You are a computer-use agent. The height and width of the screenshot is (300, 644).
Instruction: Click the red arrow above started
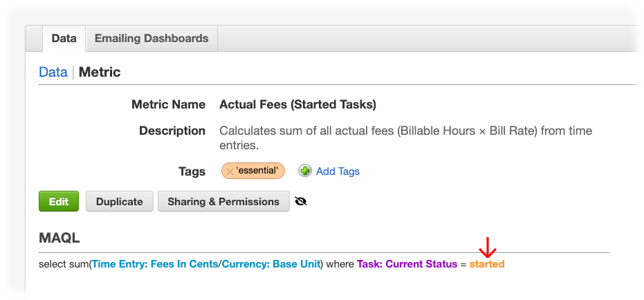[x=488, y=247]
